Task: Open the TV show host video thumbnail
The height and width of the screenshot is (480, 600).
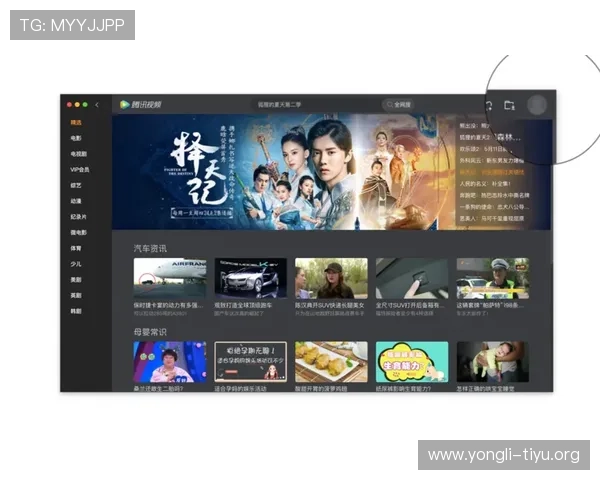Action: coord(170,362)
